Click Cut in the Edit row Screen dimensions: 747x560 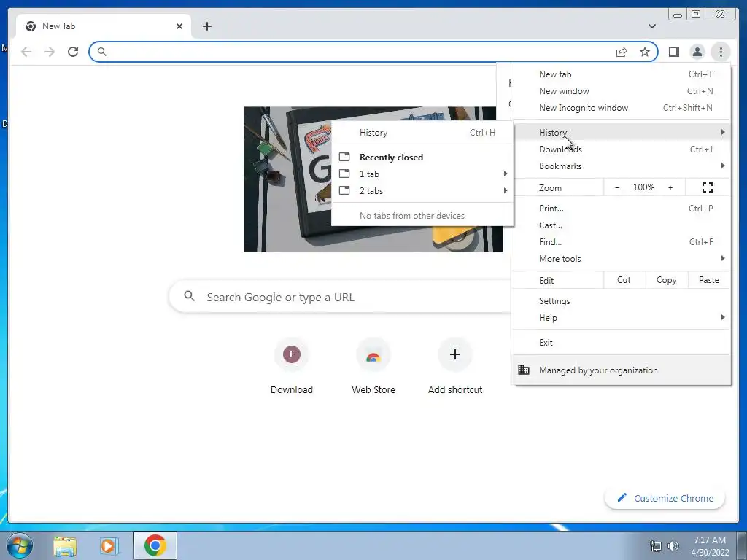coord(624,280)
